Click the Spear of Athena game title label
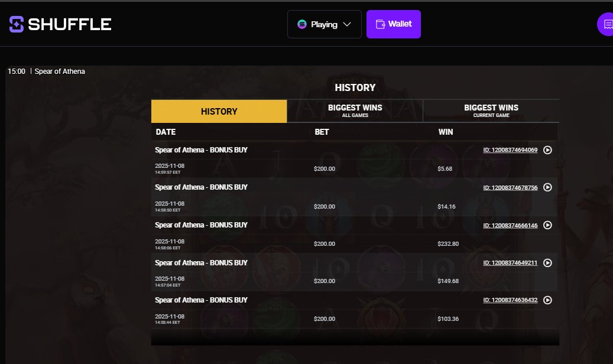The image size is (613, 364). coord(60,71)
